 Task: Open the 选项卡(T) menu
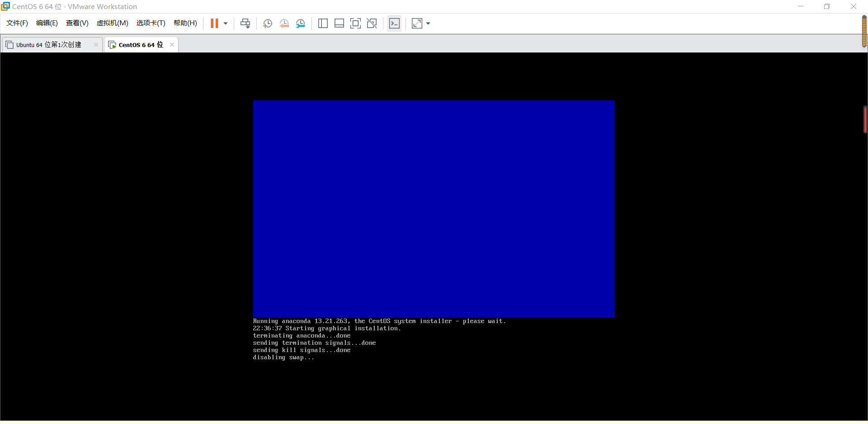click(151, 23)
